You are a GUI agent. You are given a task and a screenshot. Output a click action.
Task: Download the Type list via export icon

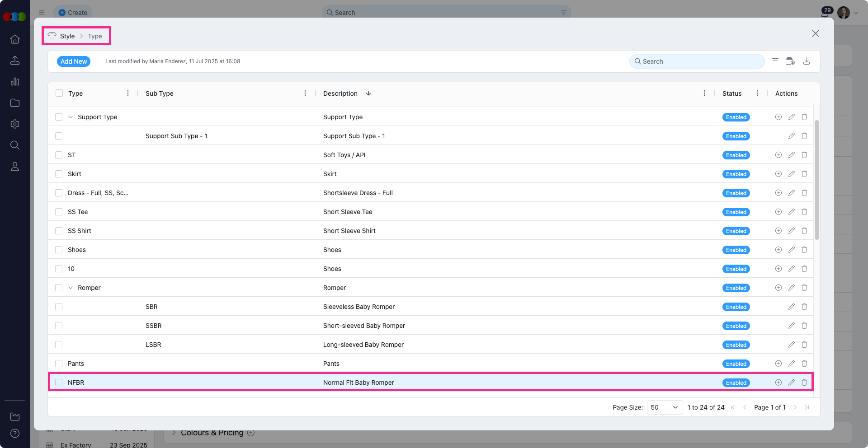pyautogui.click(x=807, y=61)
